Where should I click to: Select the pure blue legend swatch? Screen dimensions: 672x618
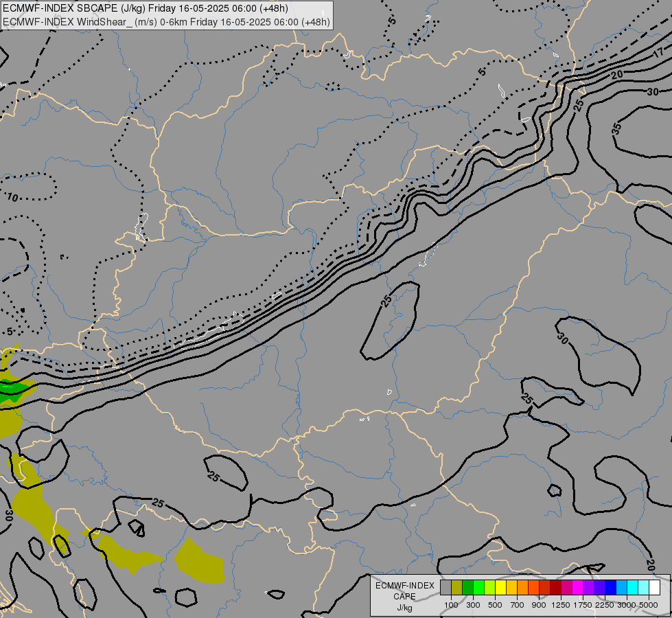tap(611, 588)
